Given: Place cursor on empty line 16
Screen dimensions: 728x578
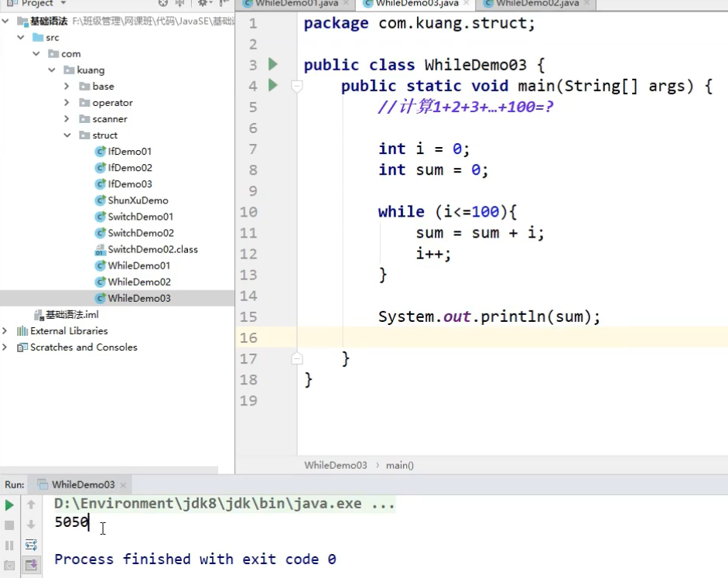Looking at the screenshot, I should (x=512, y=337).
